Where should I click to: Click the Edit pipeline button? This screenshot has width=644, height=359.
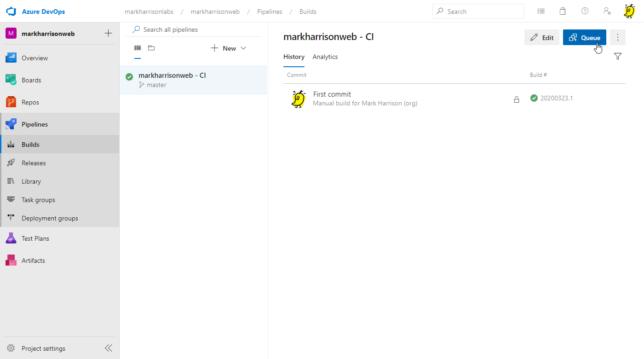[542, 37]
